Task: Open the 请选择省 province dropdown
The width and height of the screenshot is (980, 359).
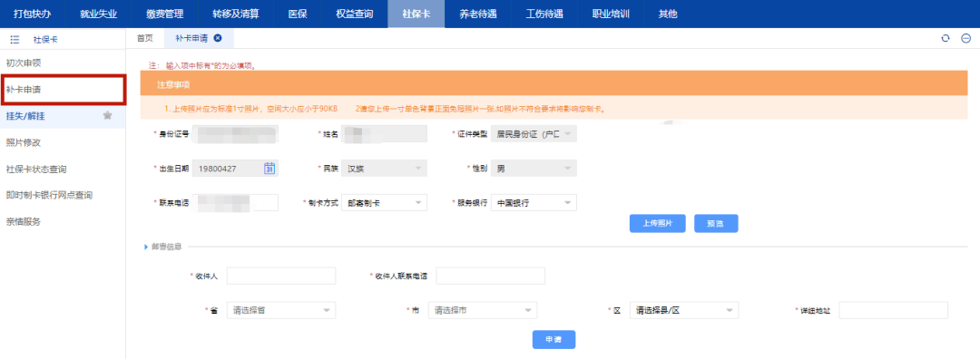Action: pos(281,310)
